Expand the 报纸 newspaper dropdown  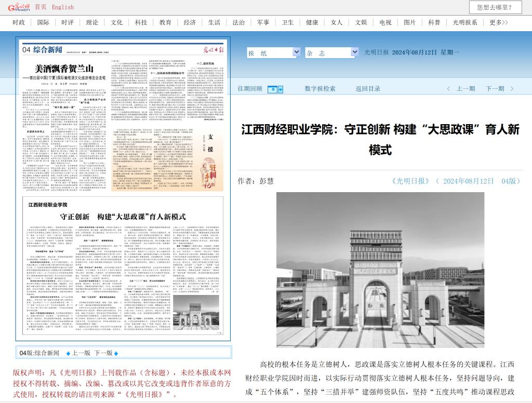coord(296,52)
